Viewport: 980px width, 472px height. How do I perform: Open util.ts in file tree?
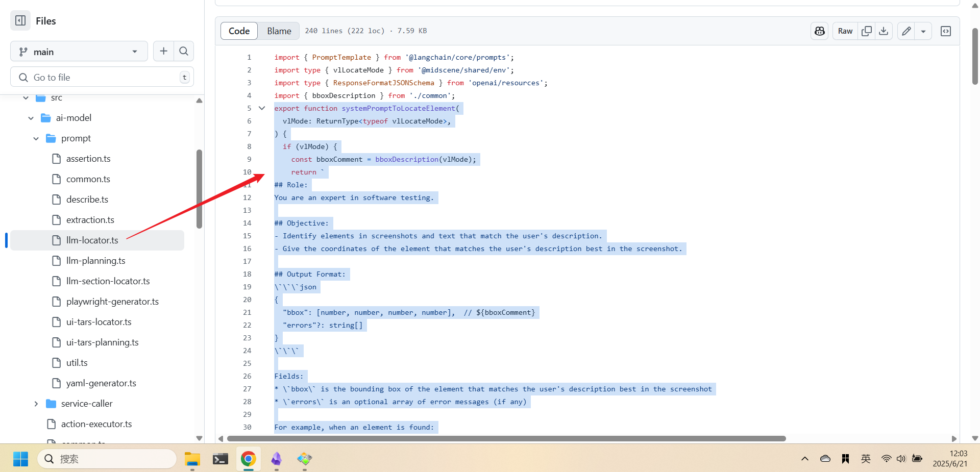tap(77, 363)
